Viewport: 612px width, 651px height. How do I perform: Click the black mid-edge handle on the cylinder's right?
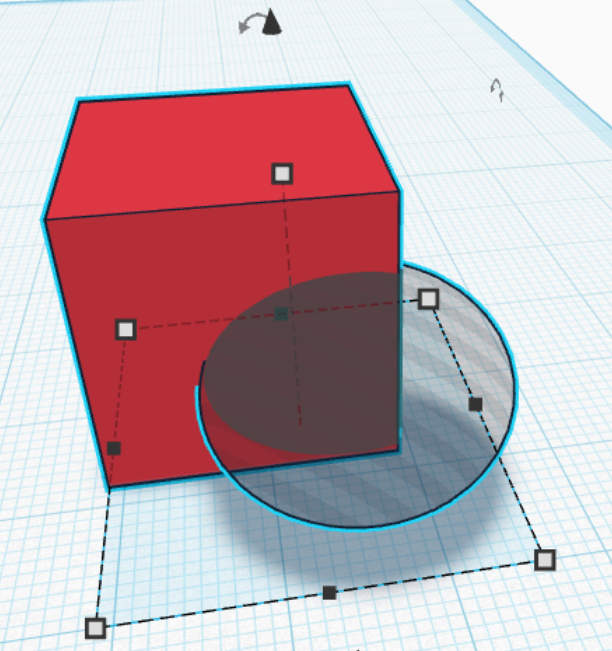tap(475, 404)
